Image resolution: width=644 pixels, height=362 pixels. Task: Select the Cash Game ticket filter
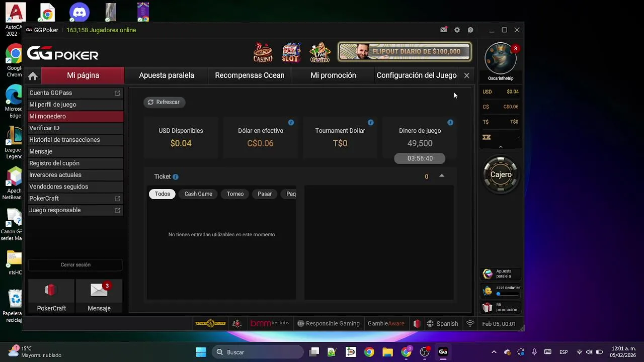point(198,194)
